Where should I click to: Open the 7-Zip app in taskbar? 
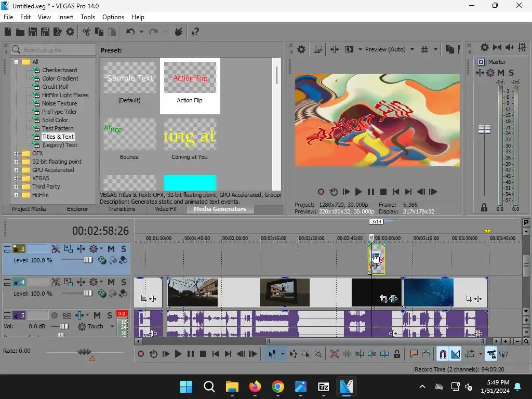click(x=323, y=387)
